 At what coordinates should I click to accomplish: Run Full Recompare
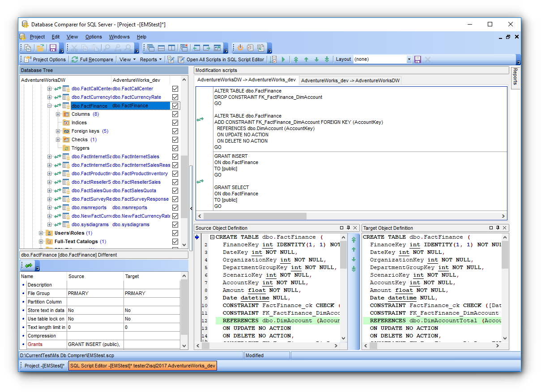(93, 59)
